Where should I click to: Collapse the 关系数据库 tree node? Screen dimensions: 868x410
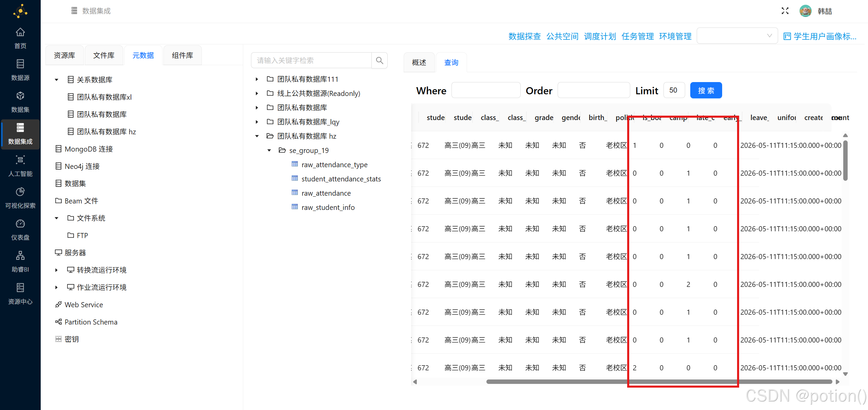pos(57,80)
